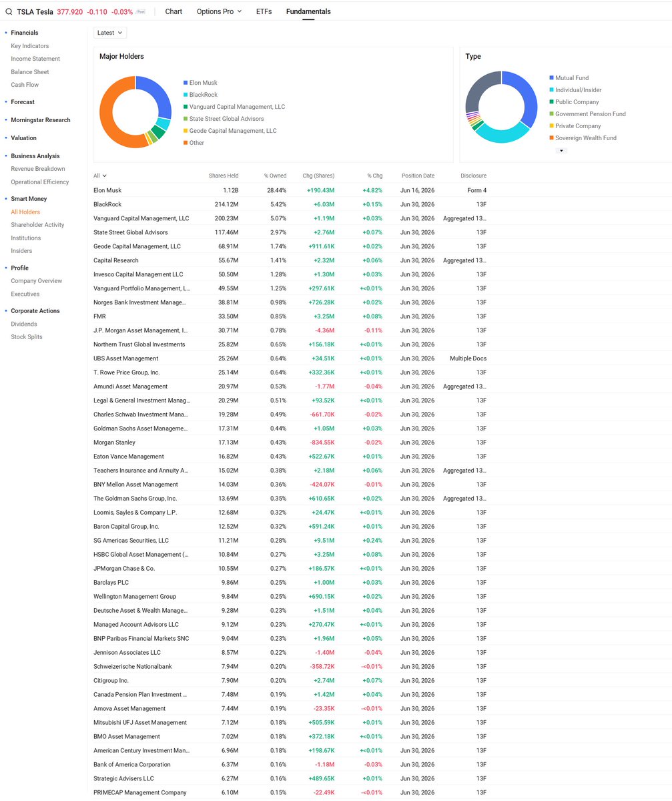Switch to the ETFs tab

click(x=264, y=11)
